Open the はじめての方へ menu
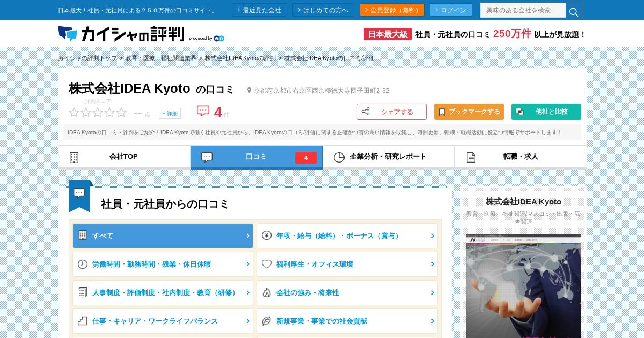This screenshot has height=338, width=644. pos(323,10)
